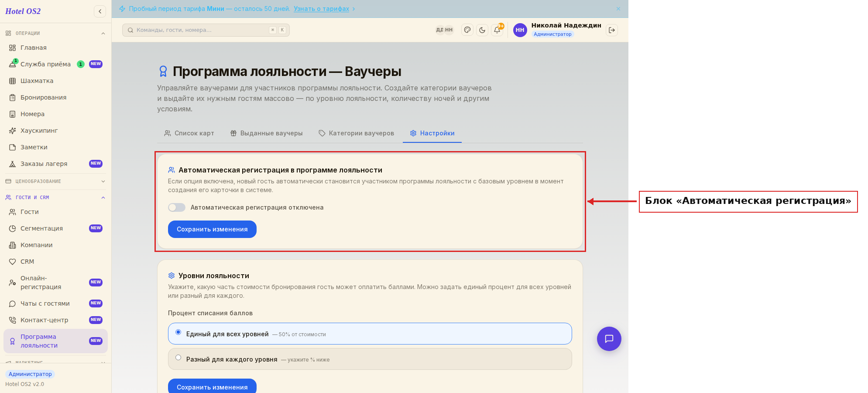Open the Выданные ваучеры tab
Image resolution: width=868 pixels, height=393 pixels.
click(266, 133)
